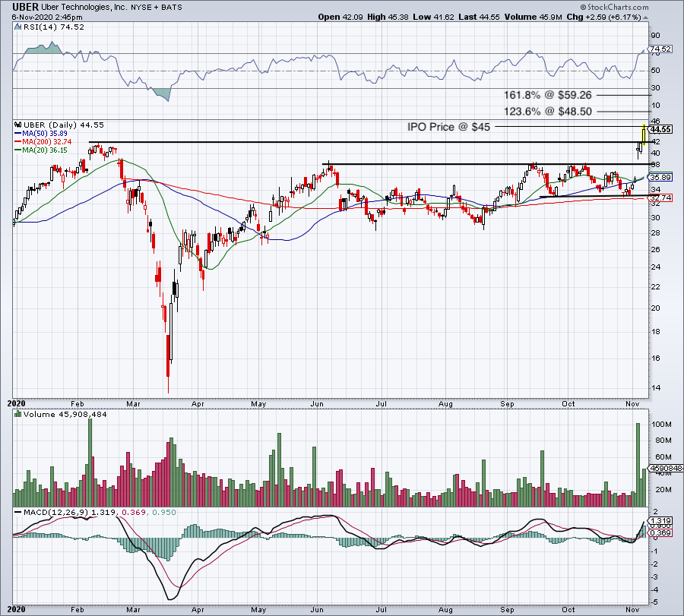The image size is (684, 616).
Task: Click the 45908484 volume axis tag
Action: (666, 468)
